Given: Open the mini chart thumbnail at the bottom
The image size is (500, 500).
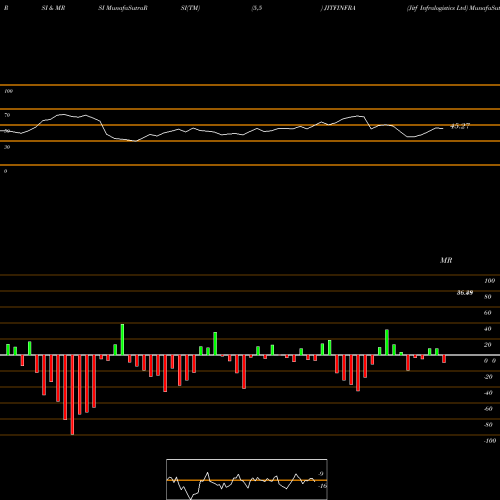Looking at the screenshot, I should (x=247, y=479).
